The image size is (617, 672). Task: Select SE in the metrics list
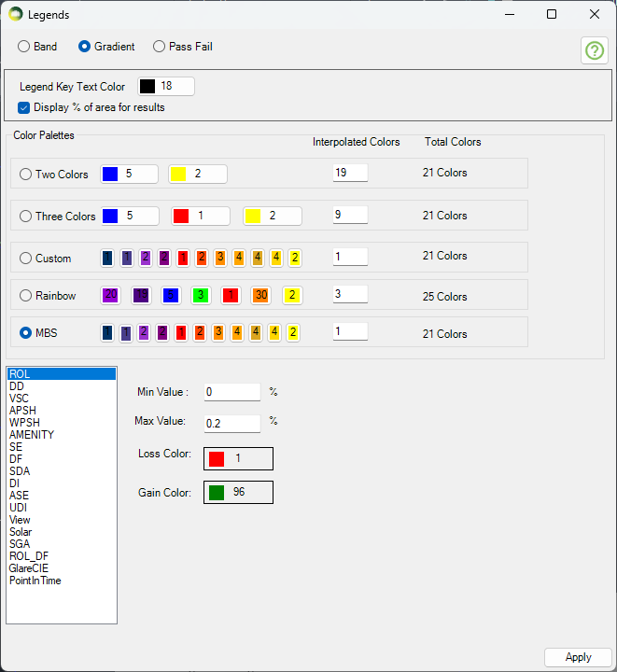(x=62, y=447)
